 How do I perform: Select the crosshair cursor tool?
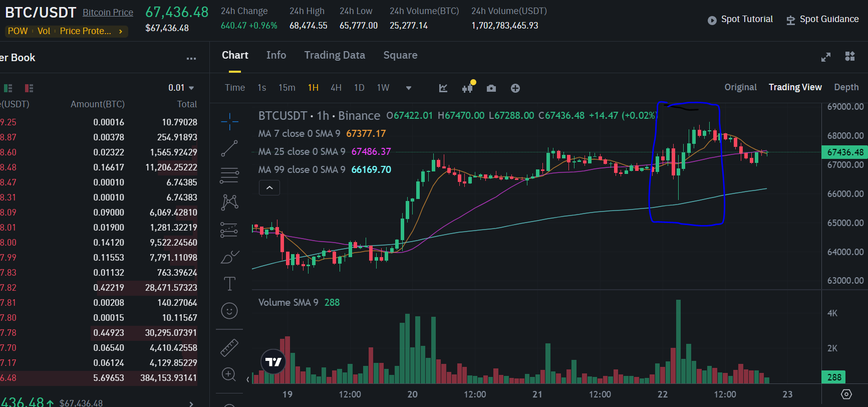(x=229, y=121)
